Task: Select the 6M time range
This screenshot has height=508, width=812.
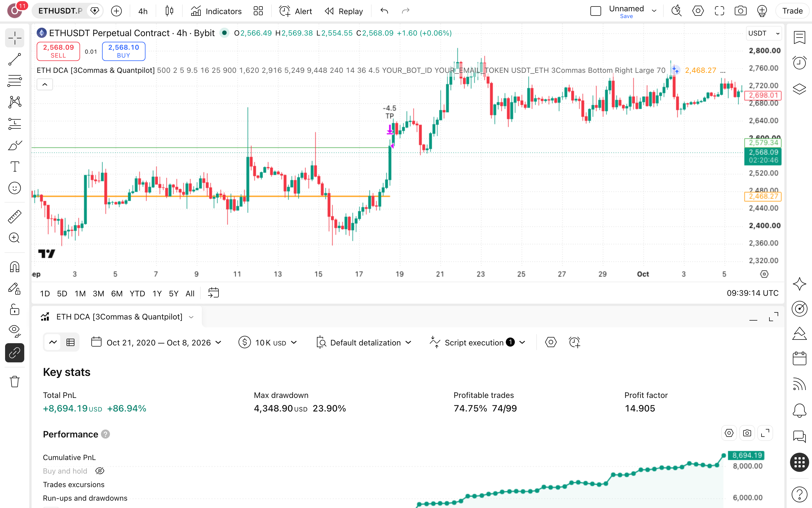Action: [117, 293]
